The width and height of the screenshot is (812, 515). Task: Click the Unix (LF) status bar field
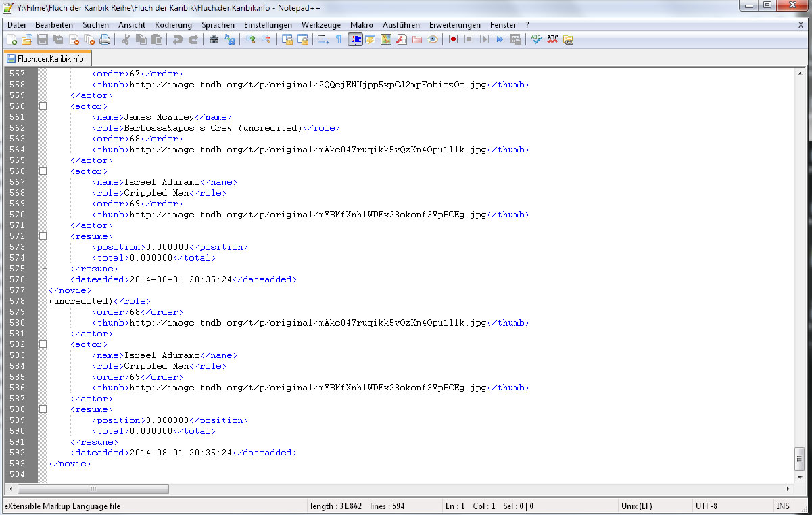[656, 506]
